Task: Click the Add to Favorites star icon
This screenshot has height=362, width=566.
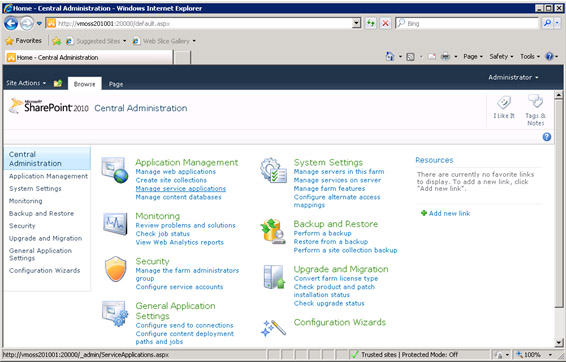Action: coord(56,41)
